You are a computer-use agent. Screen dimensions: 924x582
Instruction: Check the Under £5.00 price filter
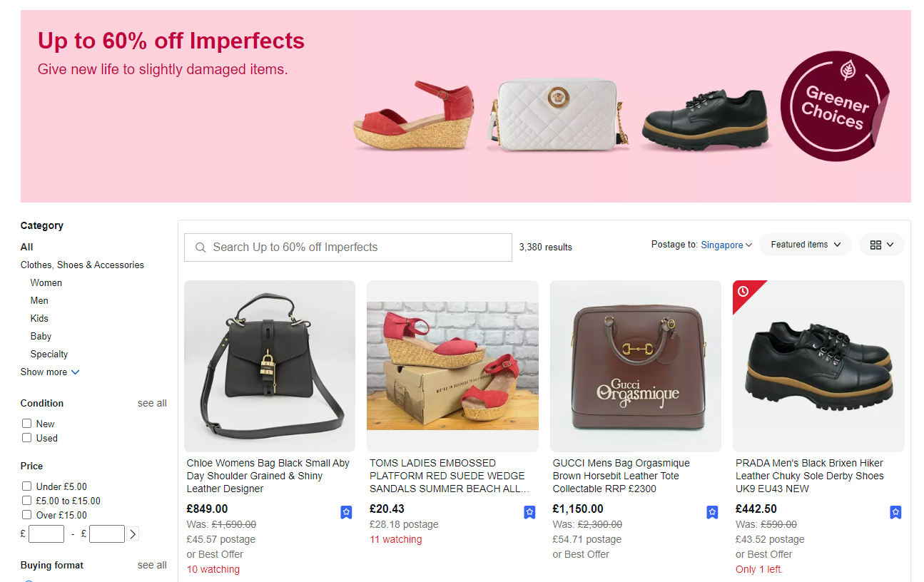(27, 486)
